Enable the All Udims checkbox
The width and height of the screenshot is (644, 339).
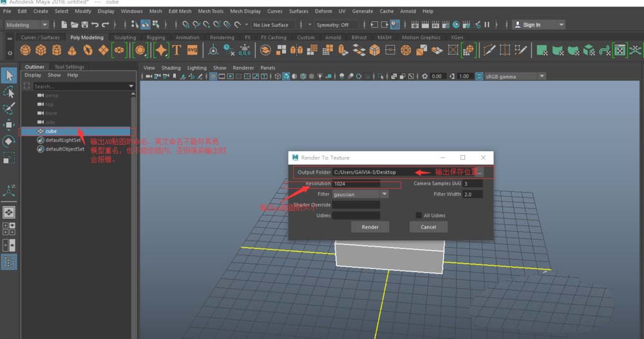pos(419,215)
